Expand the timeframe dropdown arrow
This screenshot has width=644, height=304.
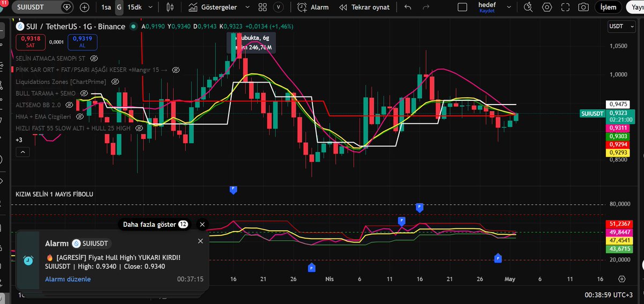click(150, 8)
